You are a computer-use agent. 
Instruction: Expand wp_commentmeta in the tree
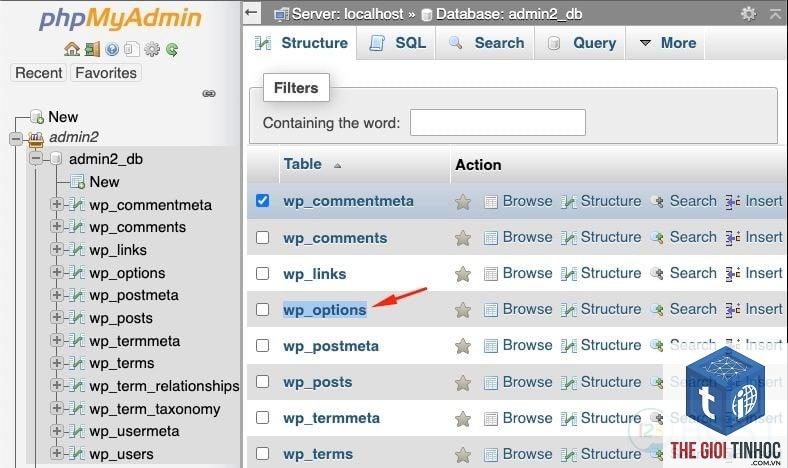(56, 204)
